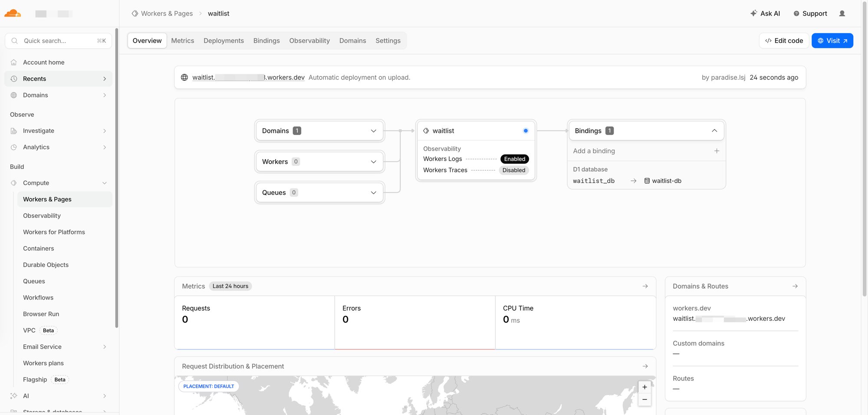Expand the Queues node dropdown
The height and width of the screenshot is (415, 868).
374,192
